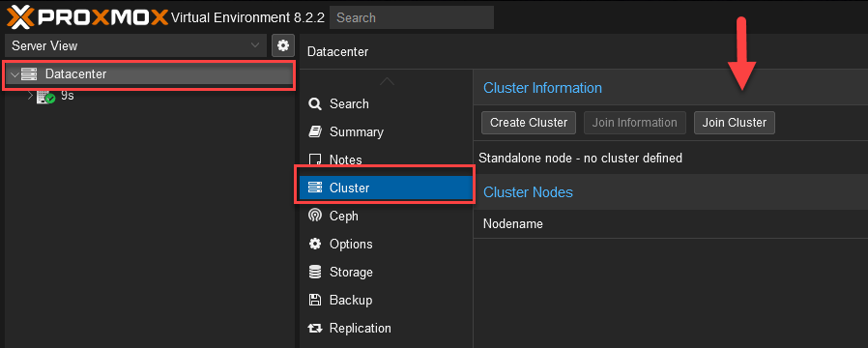Click the Join Cluster button

[735, 123]
